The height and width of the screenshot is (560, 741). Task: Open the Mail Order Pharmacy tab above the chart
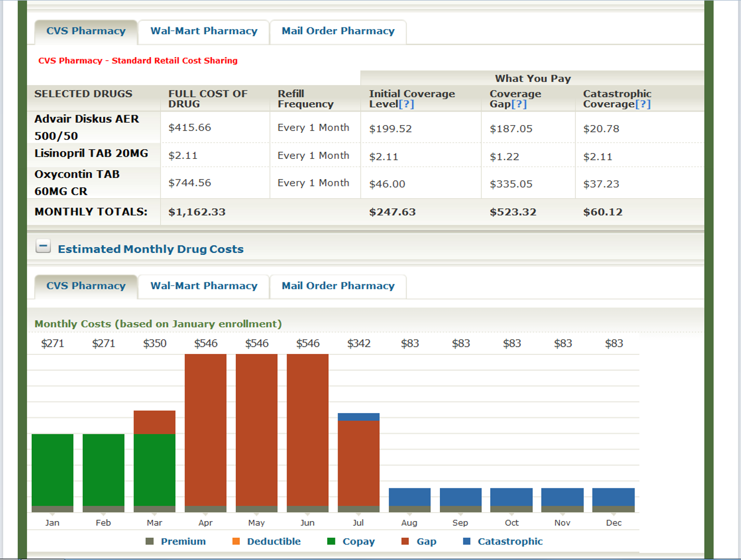[338, 286]
